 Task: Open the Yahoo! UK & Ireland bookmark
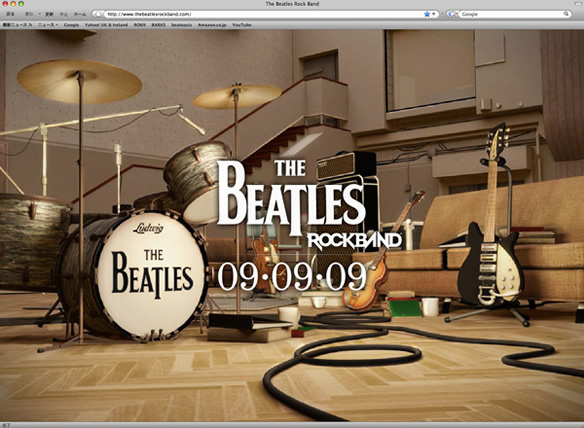coord(106,25)
